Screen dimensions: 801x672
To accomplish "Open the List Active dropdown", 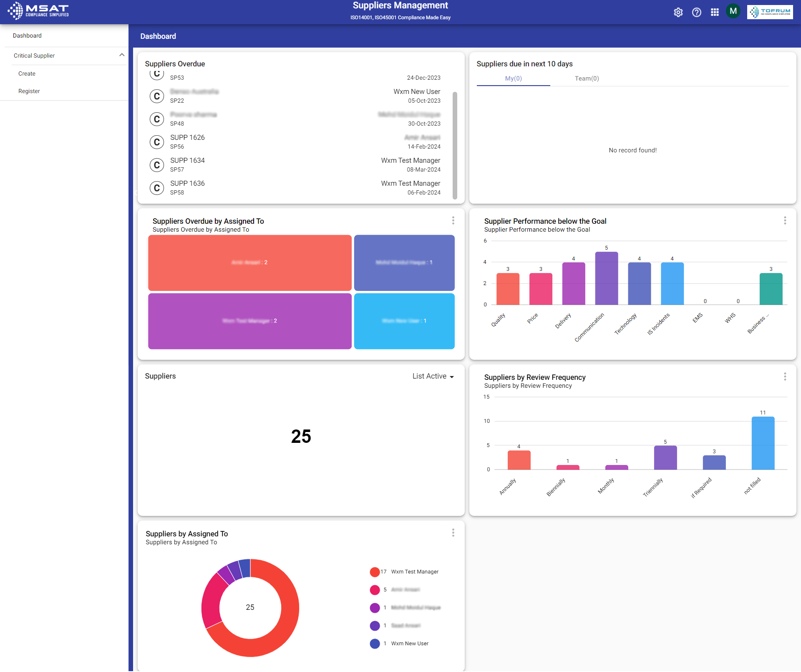I will (x=433, y=376).
